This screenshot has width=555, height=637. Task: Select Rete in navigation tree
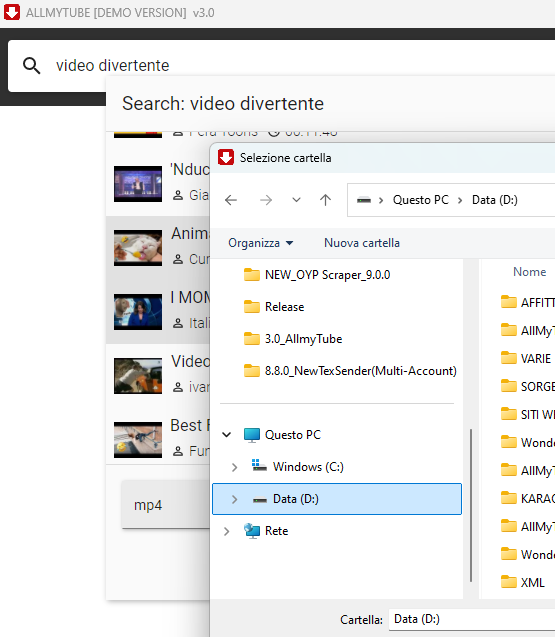(x=276, y=531)
